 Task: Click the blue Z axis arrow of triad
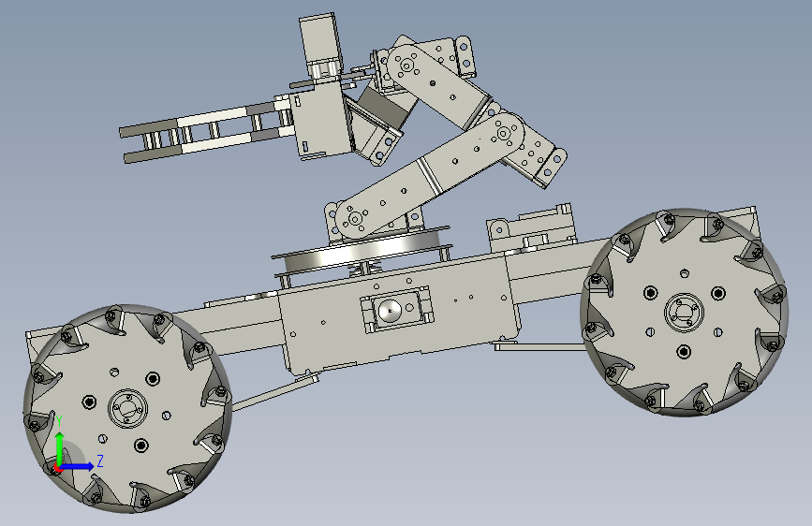pyautogui.click(x=78, y=466)
